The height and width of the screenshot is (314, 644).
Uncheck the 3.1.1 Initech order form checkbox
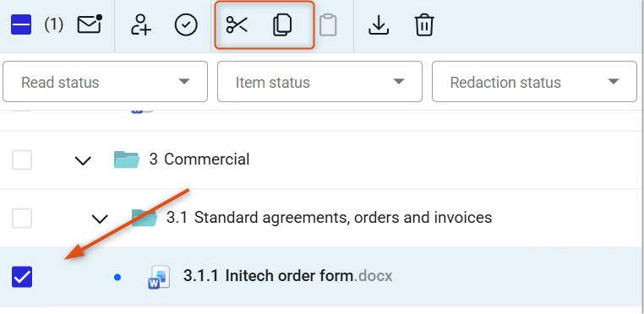(x=22, y=277)
